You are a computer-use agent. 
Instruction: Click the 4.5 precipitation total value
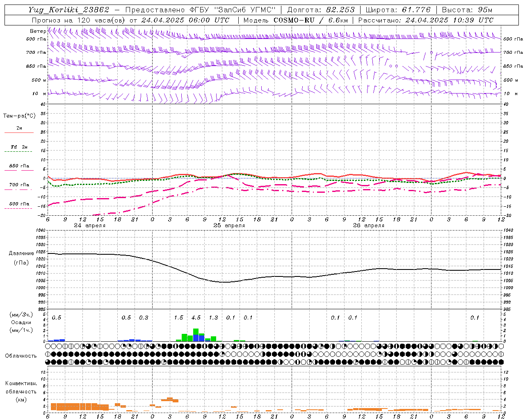196,318
